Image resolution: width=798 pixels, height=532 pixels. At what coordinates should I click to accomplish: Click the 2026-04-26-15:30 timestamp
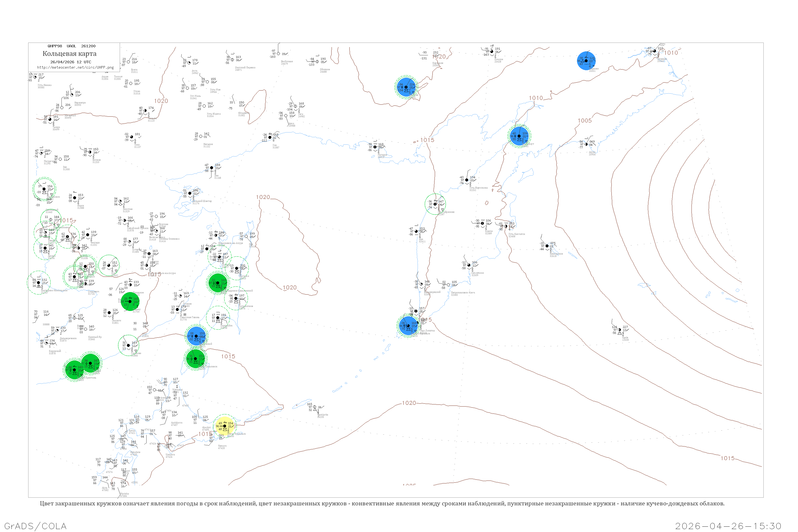coord(728,526)
